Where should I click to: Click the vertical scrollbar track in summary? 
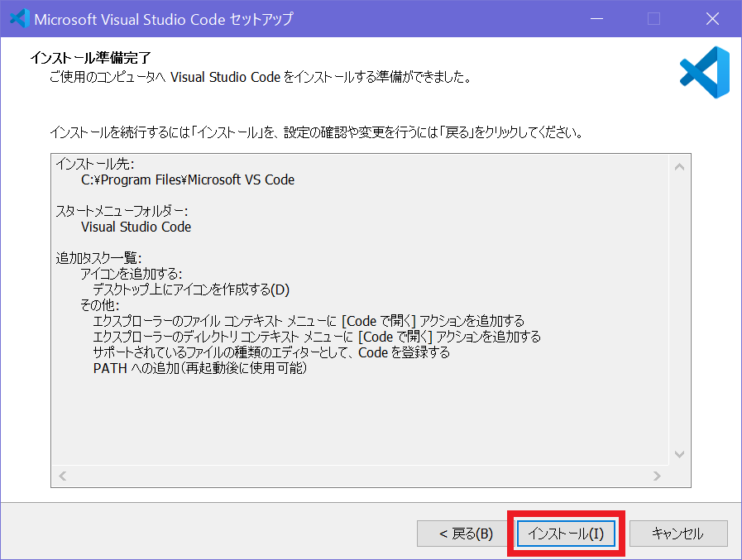pyautogui.click(x=680, y=310)
